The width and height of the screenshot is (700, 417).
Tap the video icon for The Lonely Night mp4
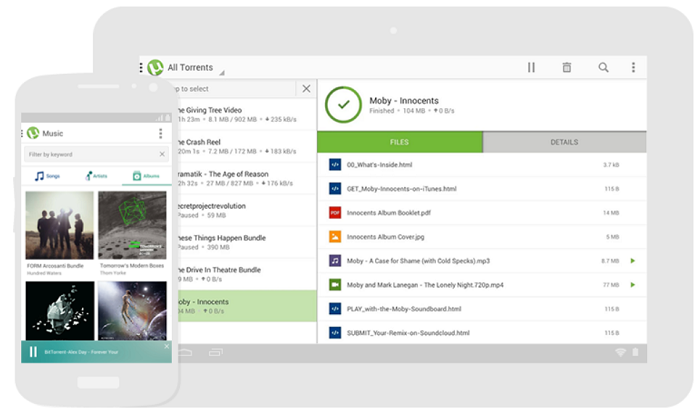pyautogui.click(x=335, y=285)
